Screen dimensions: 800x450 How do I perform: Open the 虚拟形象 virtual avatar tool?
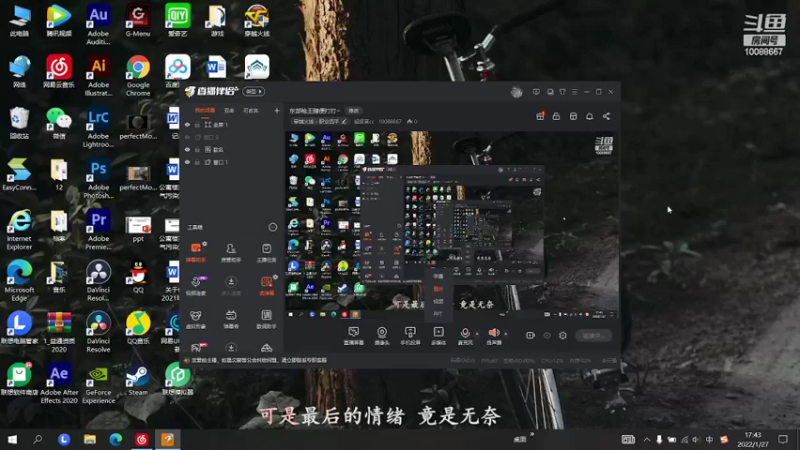pos(196,319)
